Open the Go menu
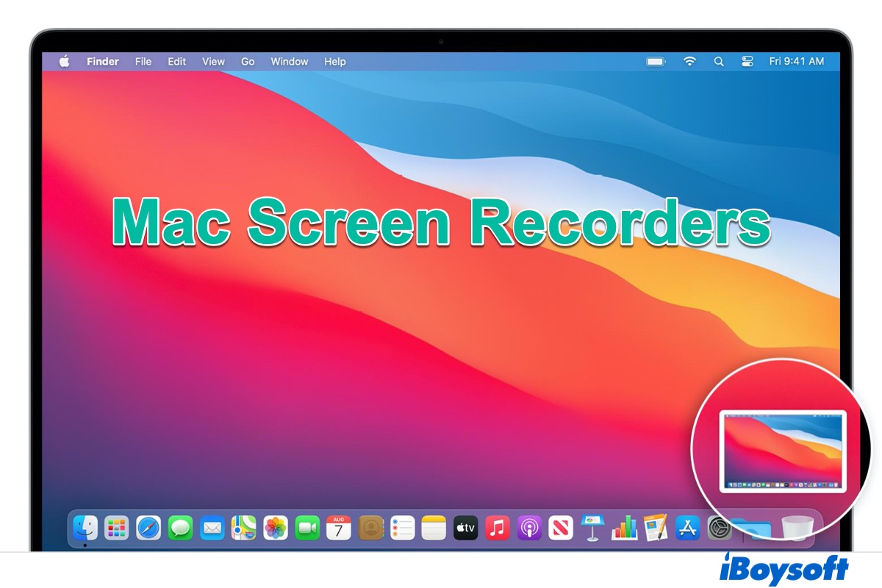 [x=248, y=62]
